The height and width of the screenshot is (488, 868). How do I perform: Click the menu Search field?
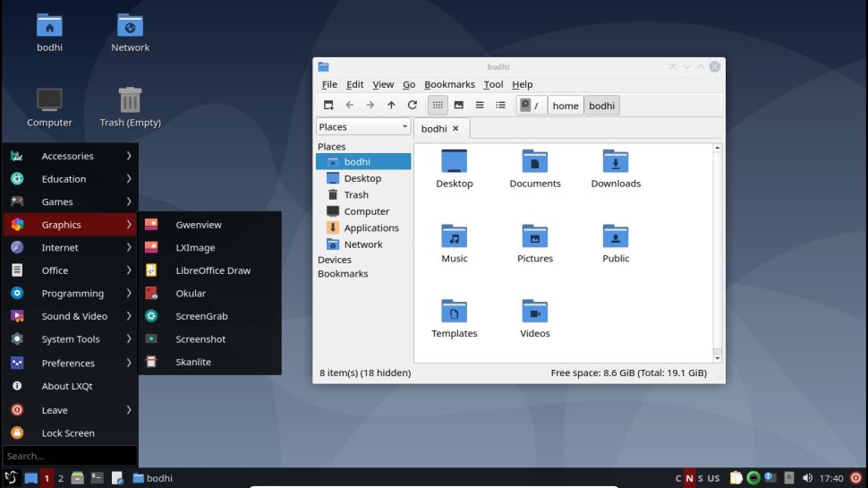[71, 456]
